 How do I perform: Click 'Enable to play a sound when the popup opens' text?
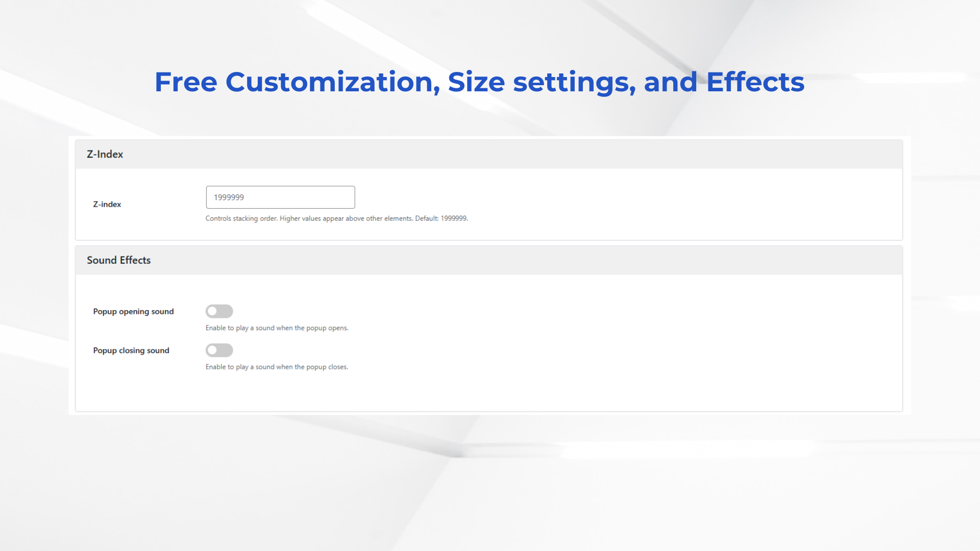tap(277, 328)
